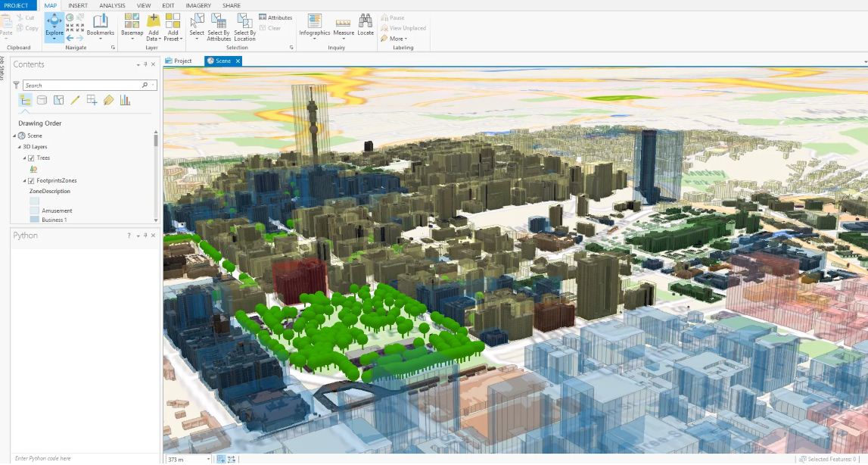Switch to the EDIT ribbon tab
868x465 pixels.
[x=168, y=5]
